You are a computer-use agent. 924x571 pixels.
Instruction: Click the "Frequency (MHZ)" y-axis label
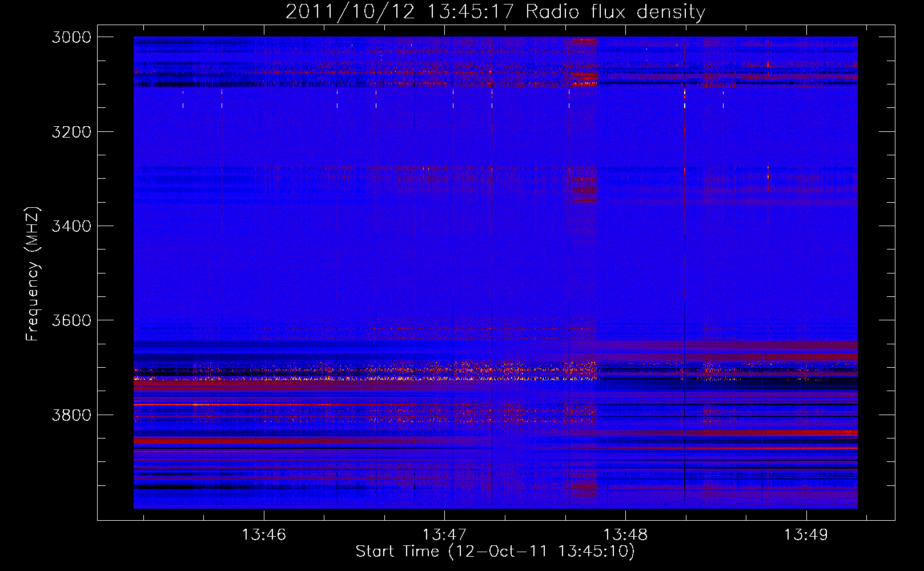point(33,274)
